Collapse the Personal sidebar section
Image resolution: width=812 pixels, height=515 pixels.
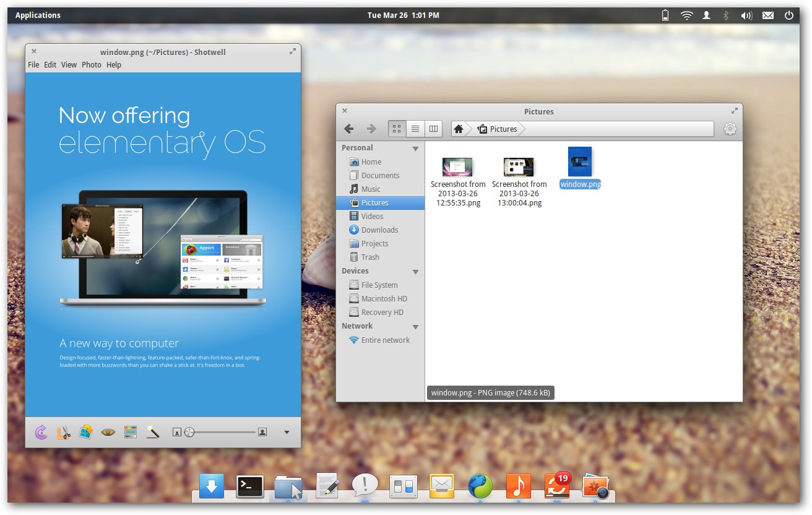pyautogui.click(x=415, y=149)
